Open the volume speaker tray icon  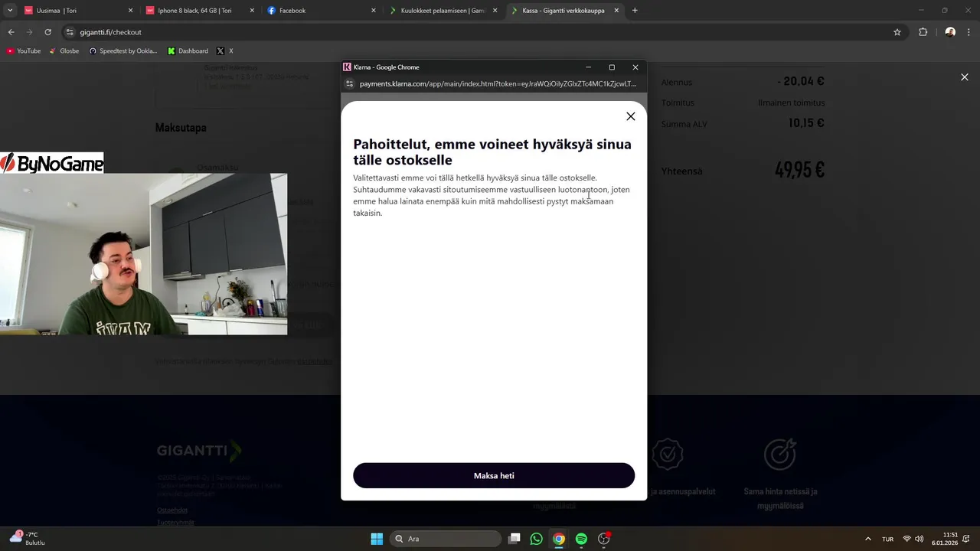pyautogui.click(x=919, y=539)
